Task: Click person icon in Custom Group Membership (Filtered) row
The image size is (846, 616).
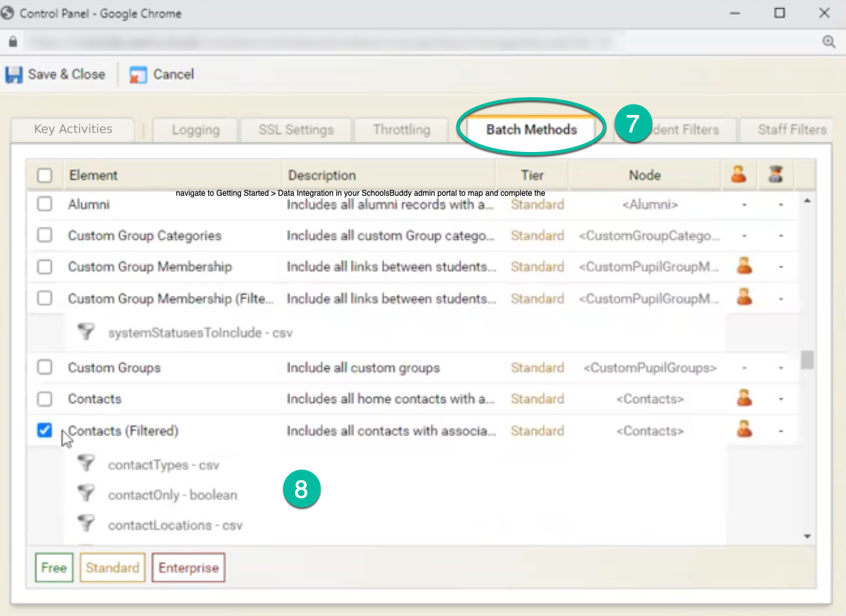Action: tap(744, 297)
